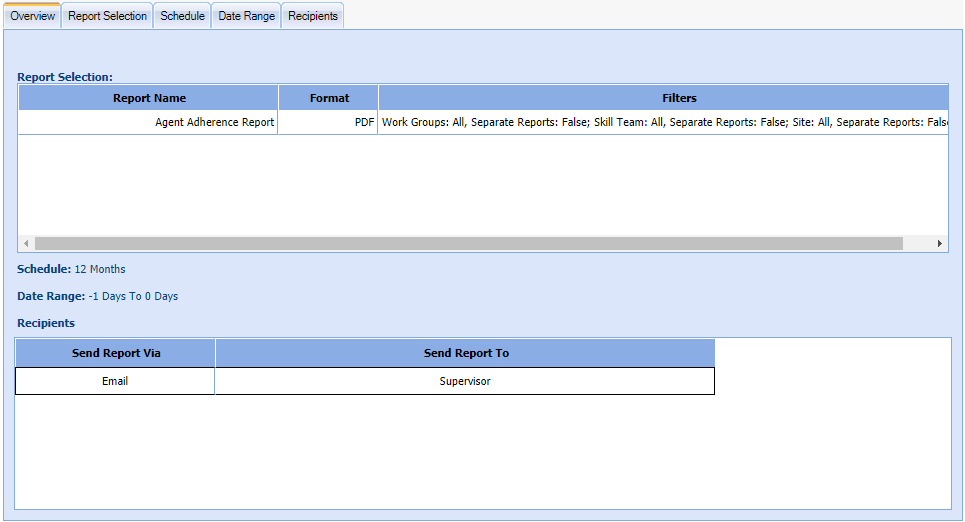Image resolution: width=965 pixels, height=522 pixels.
Task: Go to the Schedule tab
Action: point(182,16)
